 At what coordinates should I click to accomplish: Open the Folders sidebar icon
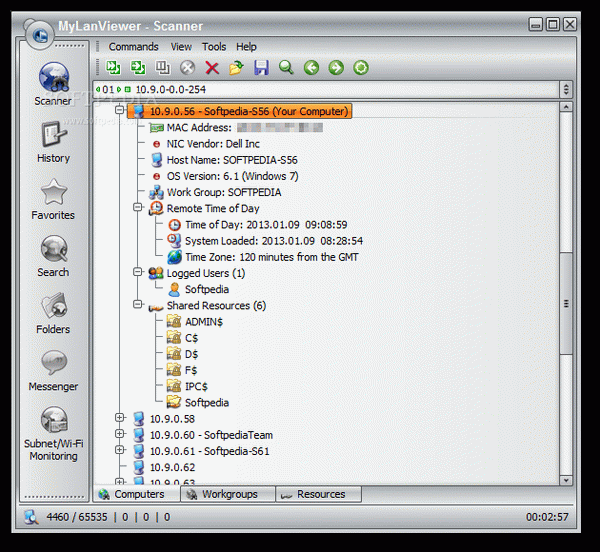click(x=54, y=306)
